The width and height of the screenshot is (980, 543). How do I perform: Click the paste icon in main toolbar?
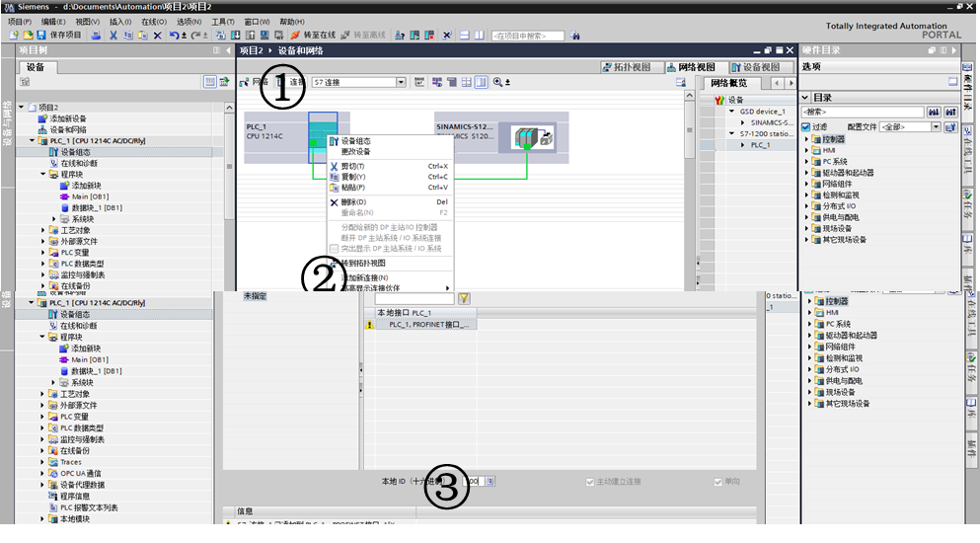tap(143, 35)
